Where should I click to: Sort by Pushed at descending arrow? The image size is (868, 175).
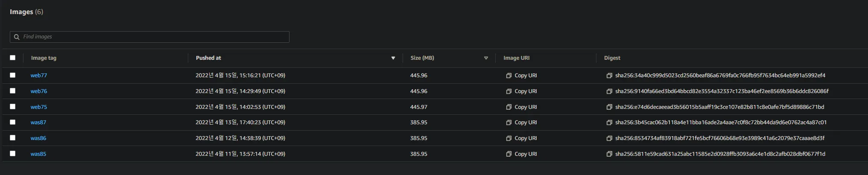[x=393, y=58]
